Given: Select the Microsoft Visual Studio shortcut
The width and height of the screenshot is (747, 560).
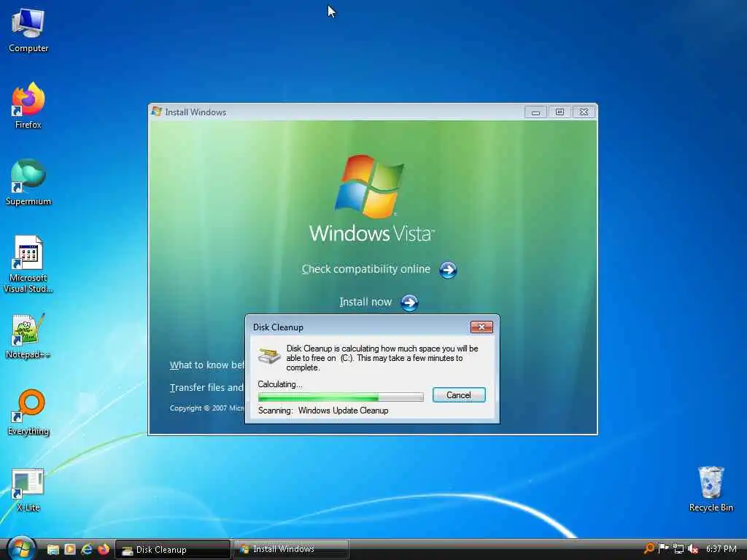Looking at the screenshot, I should point(28,264).
